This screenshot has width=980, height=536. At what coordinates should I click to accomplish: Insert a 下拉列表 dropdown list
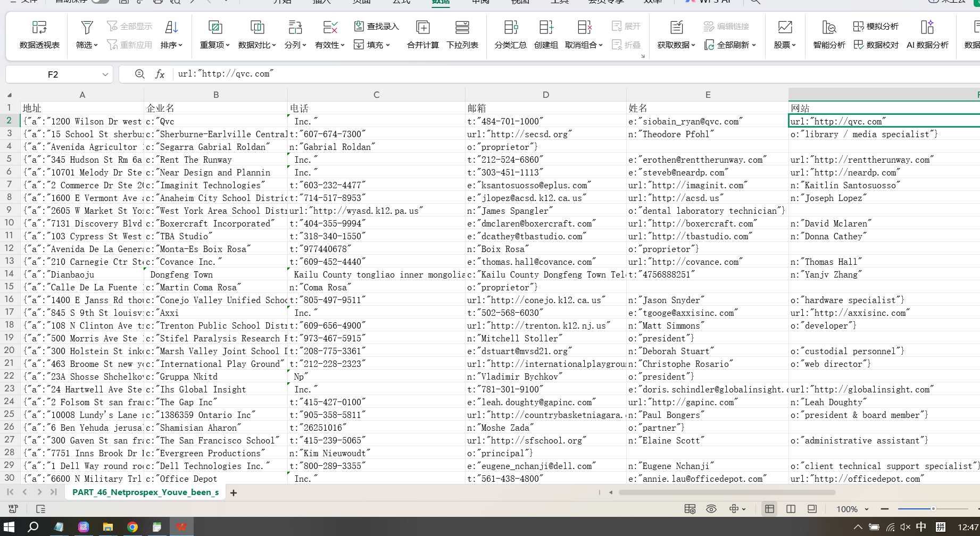tap(462, 35)
